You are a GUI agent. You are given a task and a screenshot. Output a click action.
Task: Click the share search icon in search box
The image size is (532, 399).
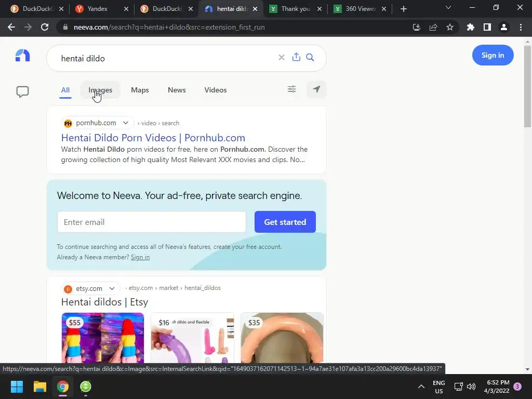pos(296,57)
